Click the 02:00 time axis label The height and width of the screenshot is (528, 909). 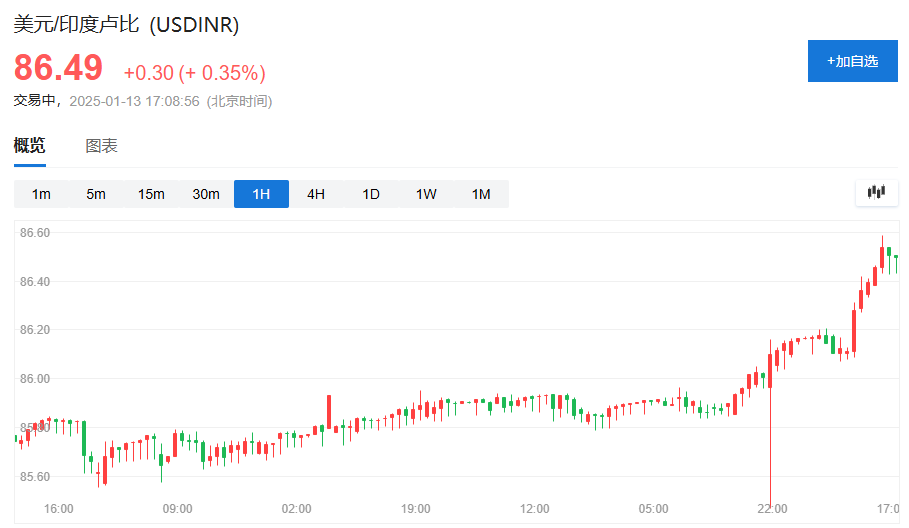click(296, 509)
